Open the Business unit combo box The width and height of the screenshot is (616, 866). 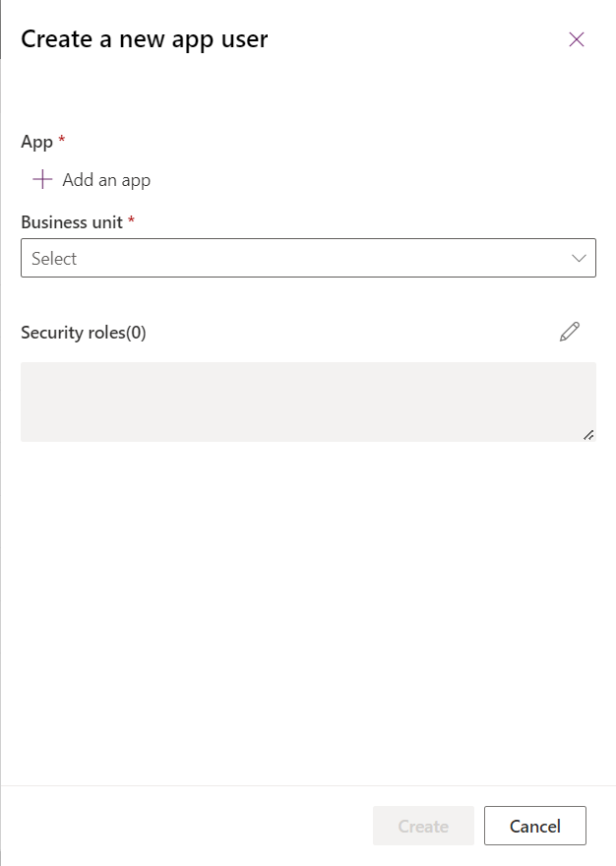tap(295, 258)
